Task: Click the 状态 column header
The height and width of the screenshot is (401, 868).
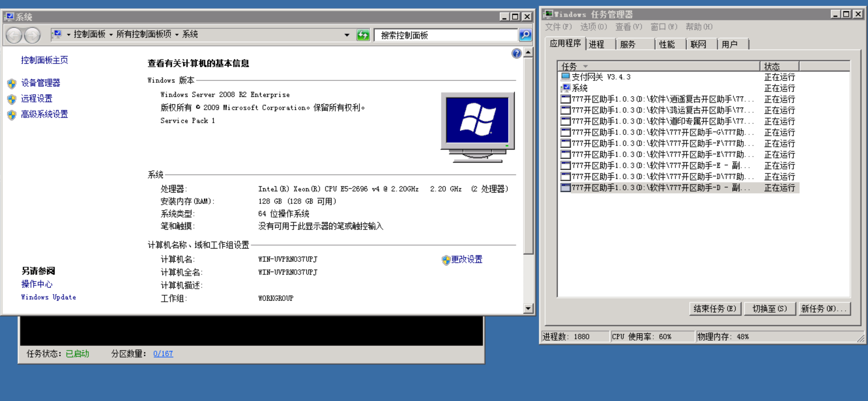Action: (x=780, y=66)
